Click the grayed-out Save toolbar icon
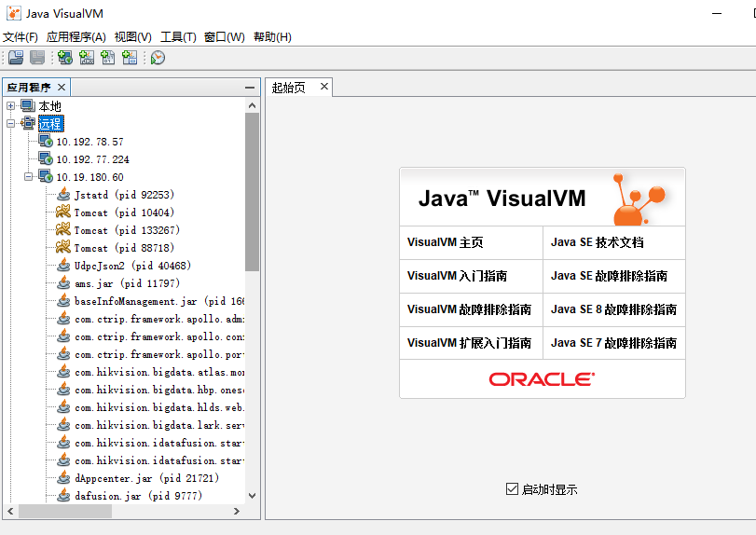 point(37,58)
